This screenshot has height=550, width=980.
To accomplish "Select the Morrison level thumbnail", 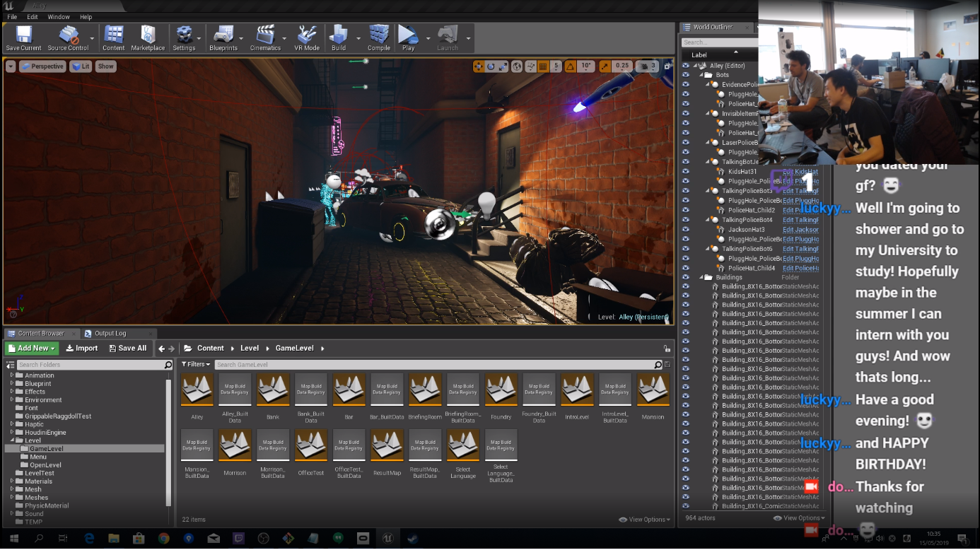I will [x=235, y=445].
